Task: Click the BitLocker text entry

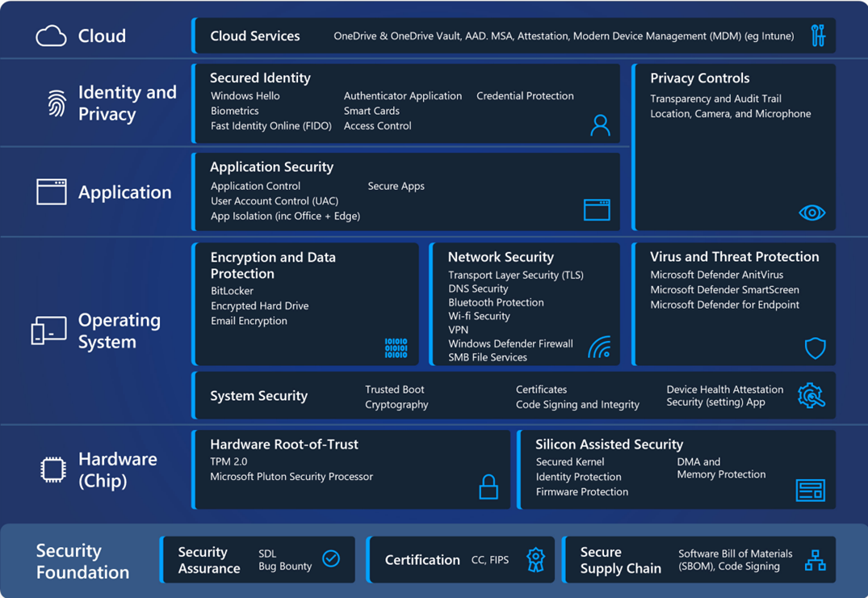Action: coord(232,291)
